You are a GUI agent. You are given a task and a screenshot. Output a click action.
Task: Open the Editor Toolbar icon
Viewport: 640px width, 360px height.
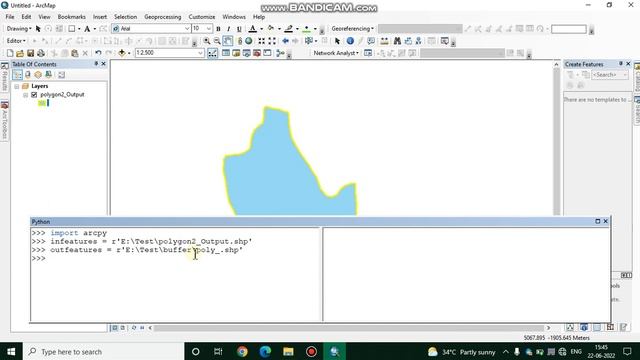[213, 53]
